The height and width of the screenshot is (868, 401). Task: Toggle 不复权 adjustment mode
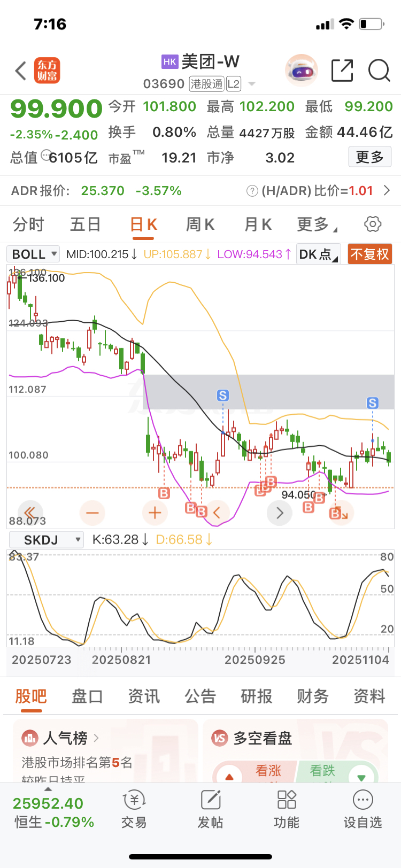pyautogui.click(x=370, y=254)
